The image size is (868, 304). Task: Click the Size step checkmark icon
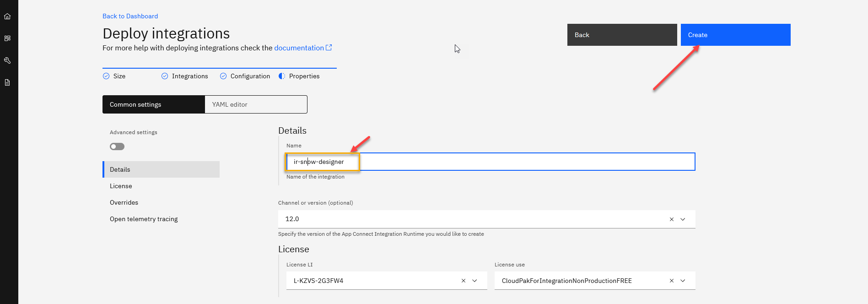click(106, 76)
